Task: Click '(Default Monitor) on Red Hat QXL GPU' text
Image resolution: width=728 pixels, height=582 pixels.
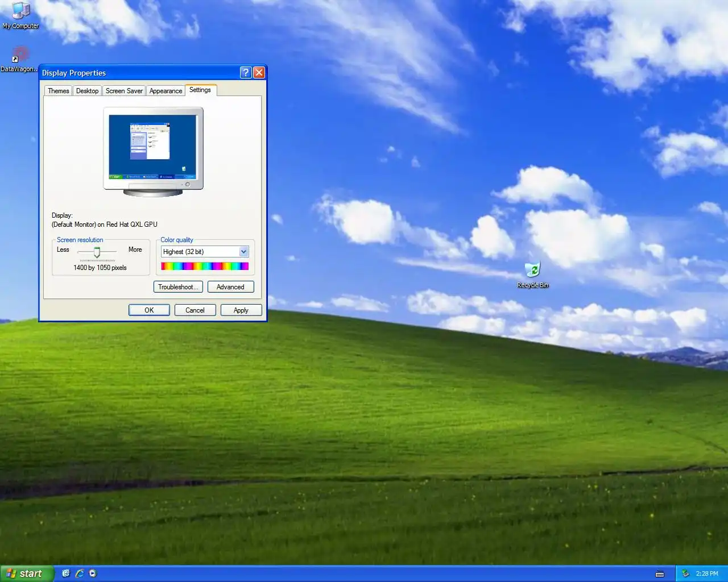Action: pos(105,225)
